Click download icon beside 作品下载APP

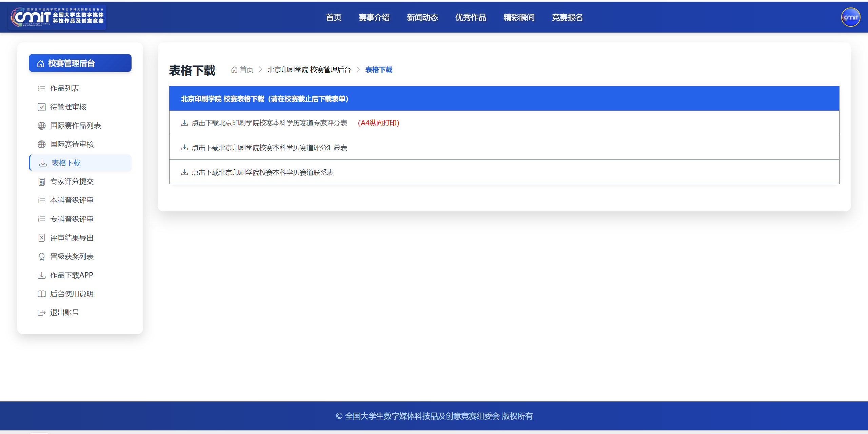41,275
